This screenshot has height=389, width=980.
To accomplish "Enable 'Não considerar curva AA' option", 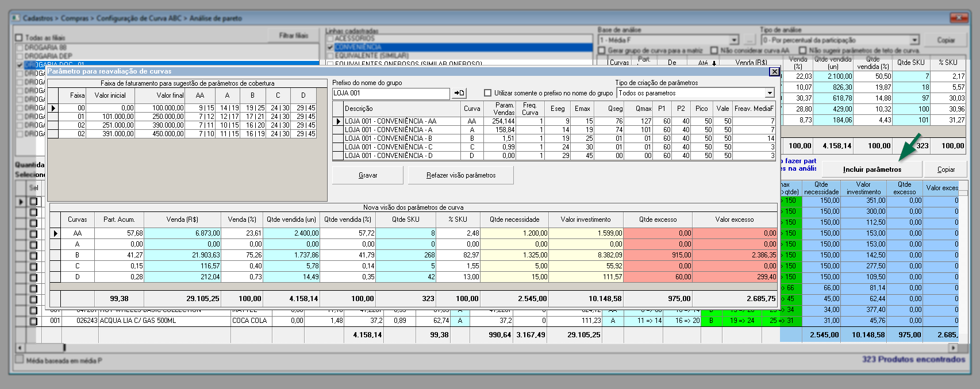I will (714, 51).
